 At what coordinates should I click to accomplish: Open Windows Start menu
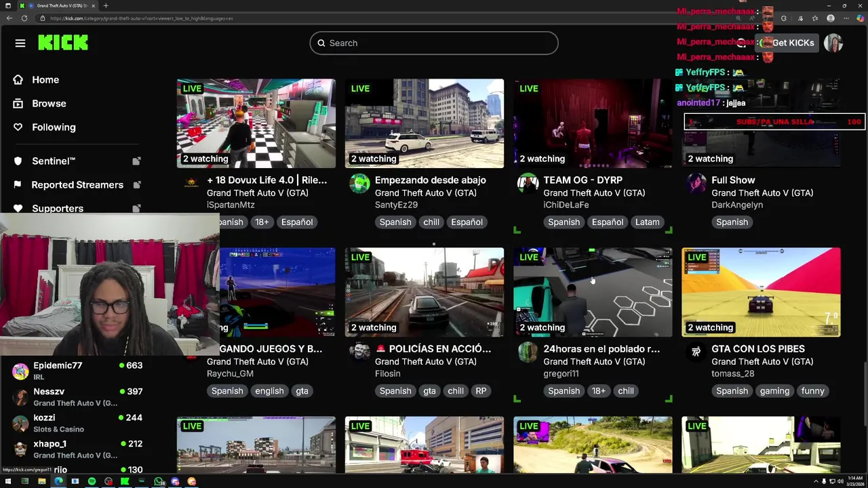pos(8,482)
